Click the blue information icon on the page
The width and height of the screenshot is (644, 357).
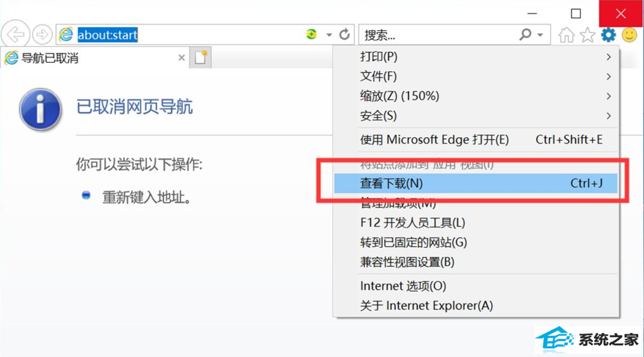(40, 109)
